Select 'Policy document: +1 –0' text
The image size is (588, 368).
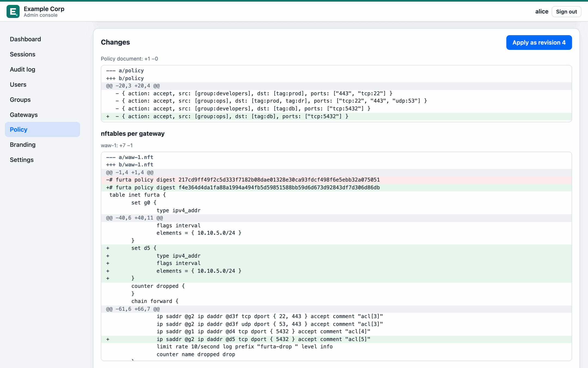tap(129, 59)
